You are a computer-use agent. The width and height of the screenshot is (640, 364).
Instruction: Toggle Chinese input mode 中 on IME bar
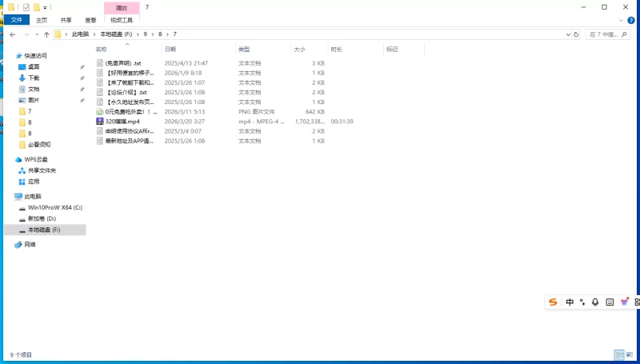(570, 302)
